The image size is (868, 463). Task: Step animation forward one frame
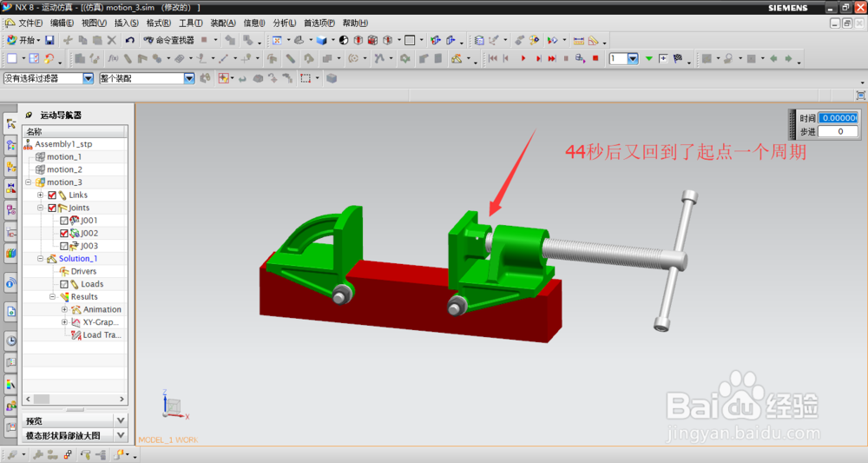[538, 58]
